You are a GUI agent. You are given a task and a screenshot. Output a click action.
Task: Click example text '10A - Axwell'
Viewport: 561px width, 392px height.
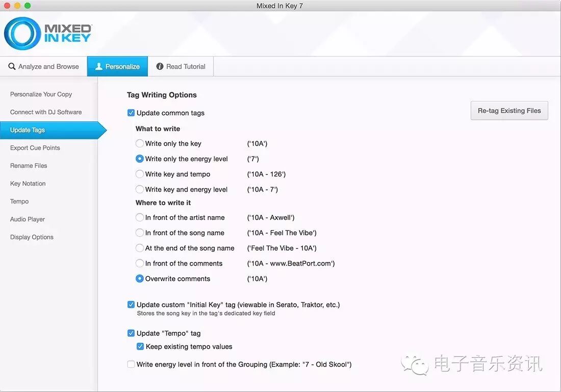270,218
